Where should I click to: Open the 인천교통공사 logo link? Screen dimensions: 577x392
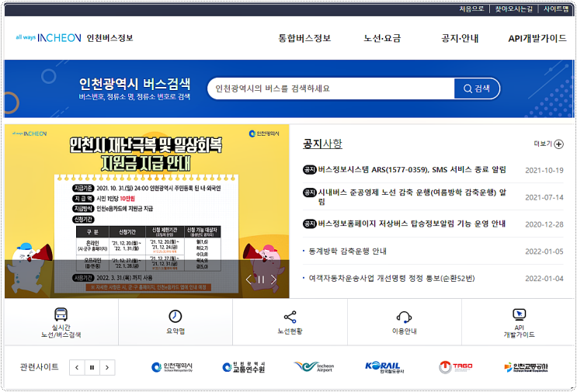point(526,367)
